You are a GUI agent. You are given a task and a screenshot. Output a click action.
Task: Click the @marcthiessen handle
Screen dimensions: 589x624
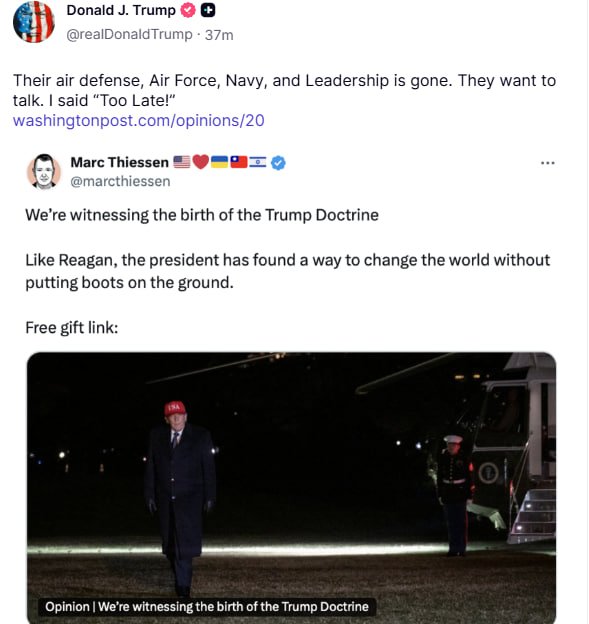point(120,181)
